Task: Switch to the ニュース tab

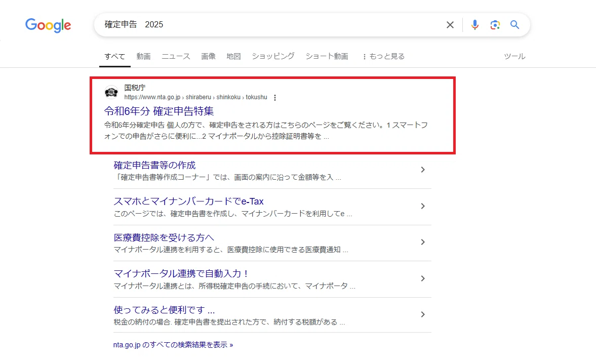Action: pos(176,56)
